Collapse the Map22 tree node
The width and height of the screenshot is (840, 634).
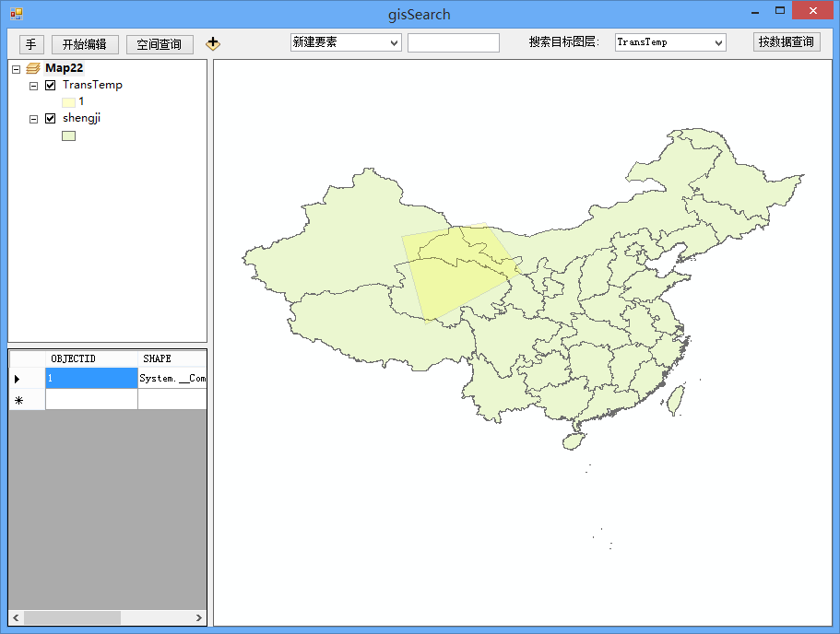(x=17, y=68)
